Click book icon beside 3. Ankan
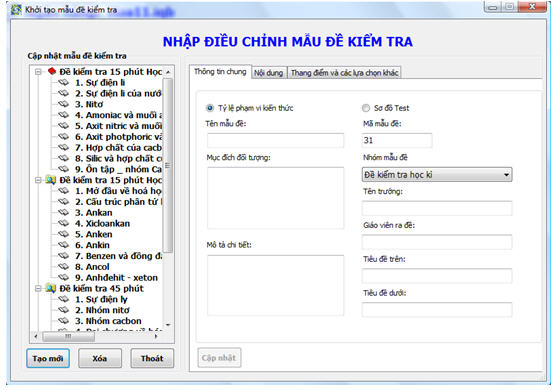 63,212
